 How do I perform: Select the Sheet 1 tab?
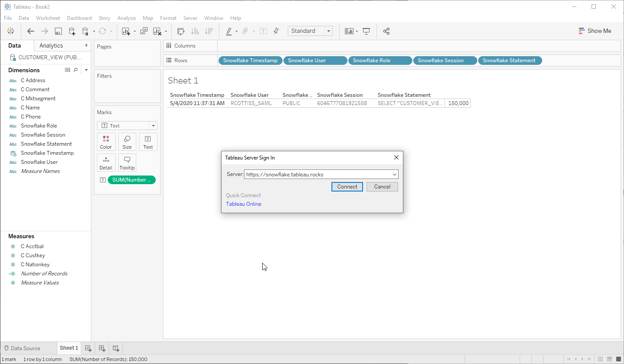[69, 348]
